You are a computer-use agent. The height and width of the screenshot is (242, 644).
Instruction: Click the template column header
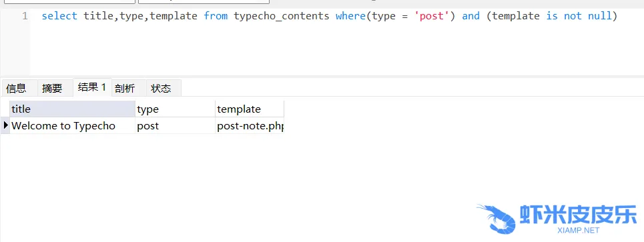250,109
